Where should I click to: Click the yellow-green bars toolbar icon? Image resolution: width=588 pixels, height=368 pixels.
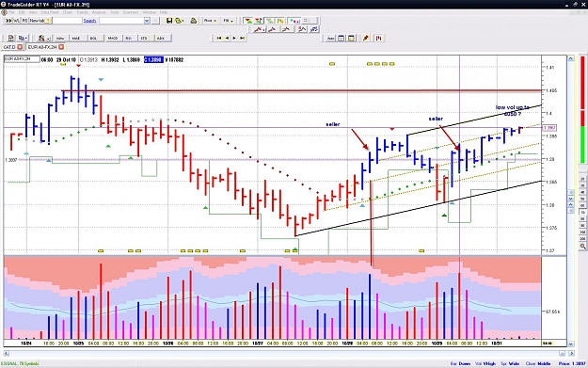tap(280, 21)
